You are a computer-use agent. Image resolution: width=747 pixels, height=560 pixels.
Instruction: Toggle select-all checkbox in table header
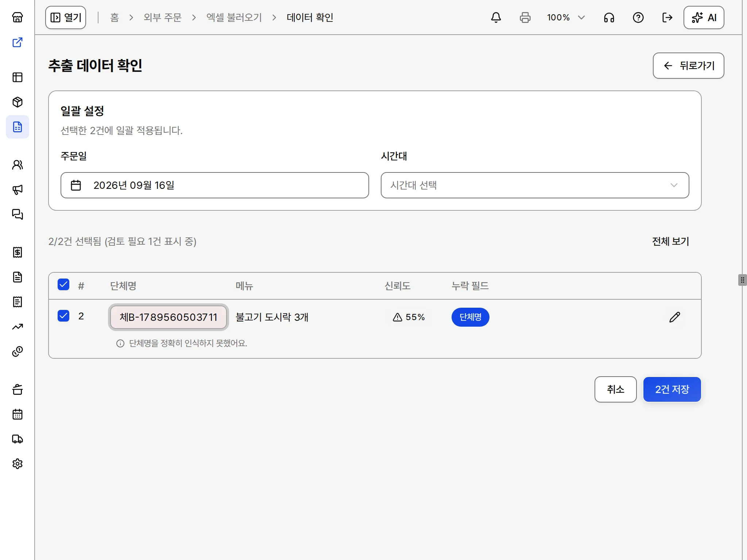click(63, 284)
